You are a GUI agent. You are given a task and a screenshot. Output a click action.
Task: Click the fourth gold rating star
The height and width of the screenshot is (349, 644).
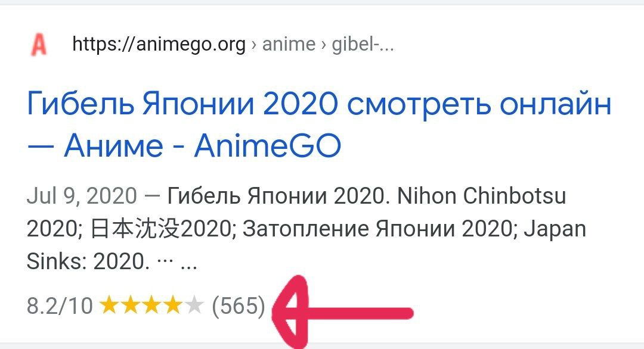point(172,306)
